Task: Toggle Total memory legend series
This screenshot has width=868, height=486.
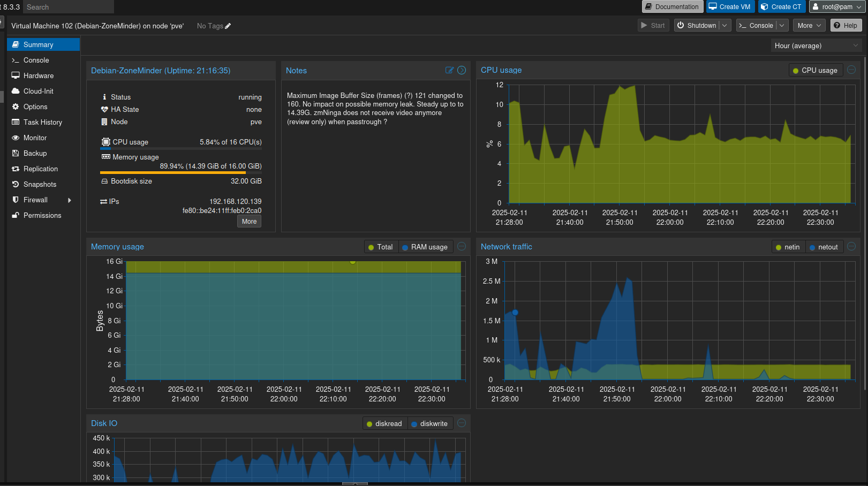Action: click(x=381, y=247)
